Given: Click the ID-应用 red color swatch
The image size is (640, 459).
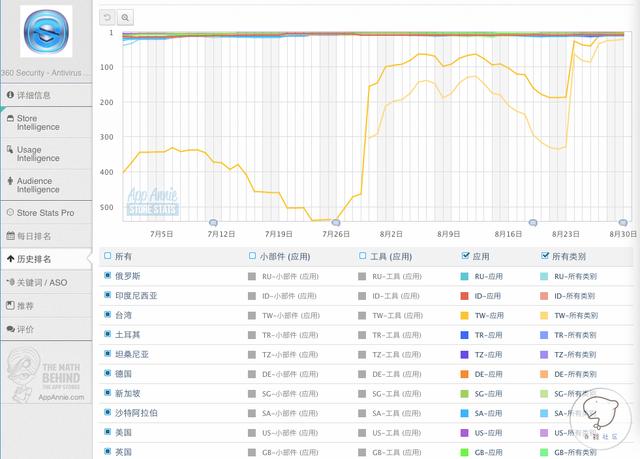Looking at the screenshot, I should 466,295.
